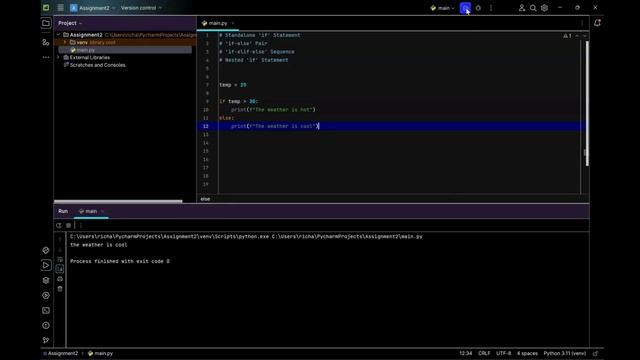Click 'temp = 25' on line 7

(233, 85)
